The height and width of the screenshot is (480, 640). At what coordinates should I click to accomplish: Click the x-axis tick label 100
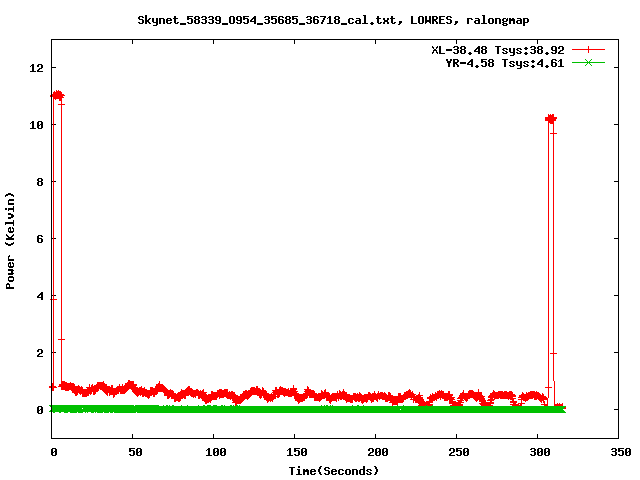click(216, 452)
